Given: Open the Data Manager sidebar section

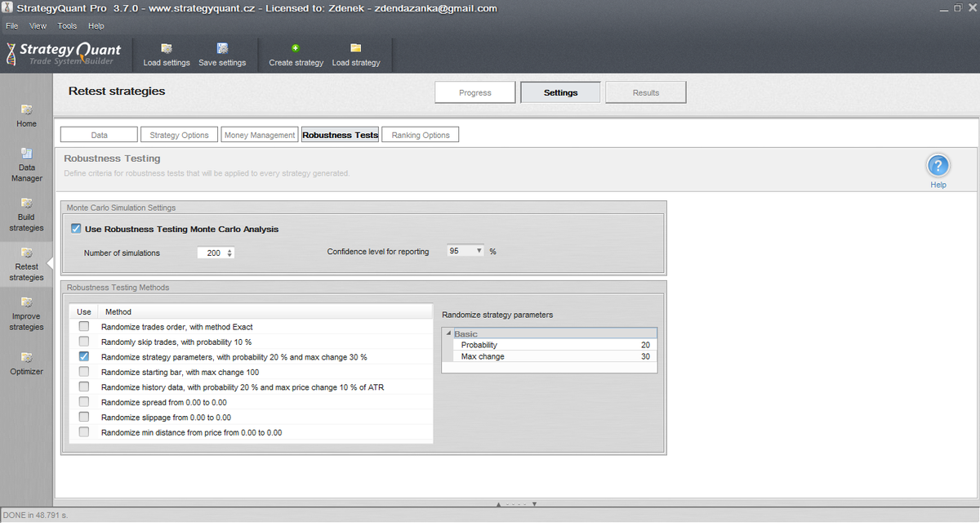Looking at the screenshot, I should point(27,164).
